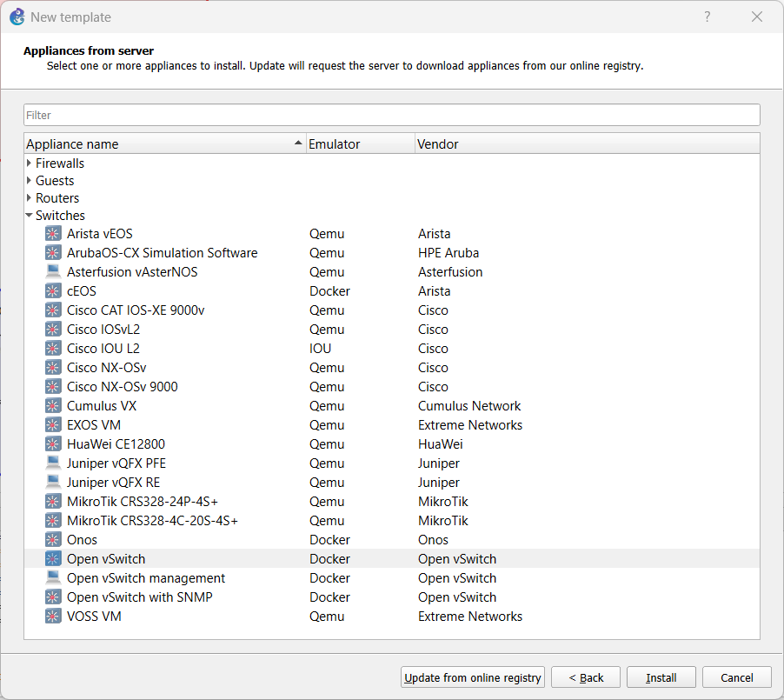Click the Cumulus VX switch icon
This screenshot has width=784, height=700.
[53, 406]
